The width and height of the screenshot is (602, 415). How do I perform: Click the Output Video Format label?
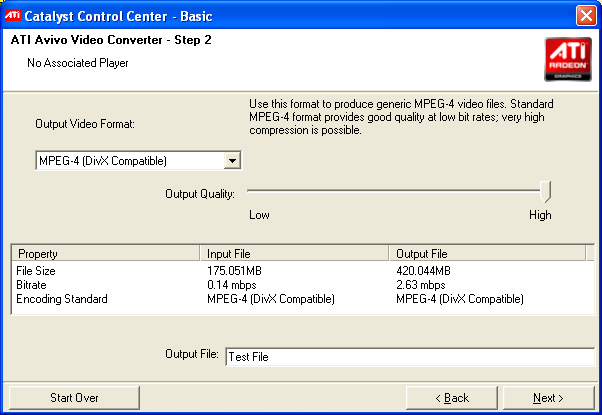tap(85, 124)
